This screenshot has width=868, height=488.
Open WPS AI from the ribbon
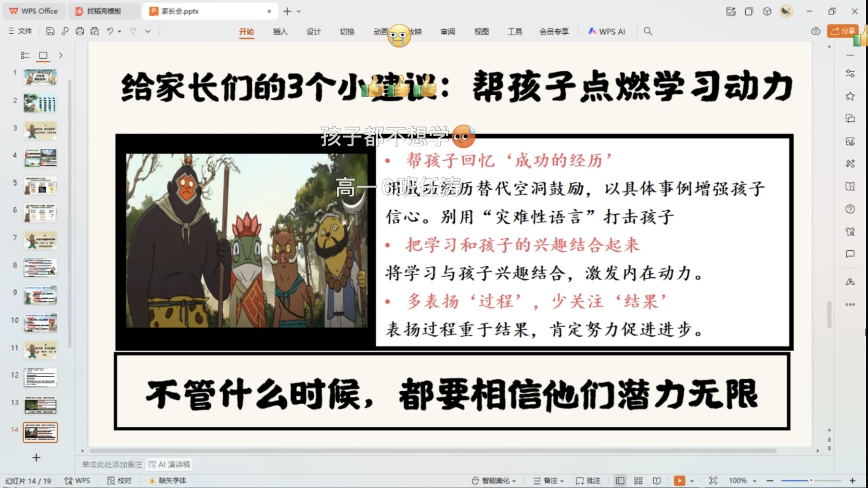pyautogui.click(x=607, y=32)
